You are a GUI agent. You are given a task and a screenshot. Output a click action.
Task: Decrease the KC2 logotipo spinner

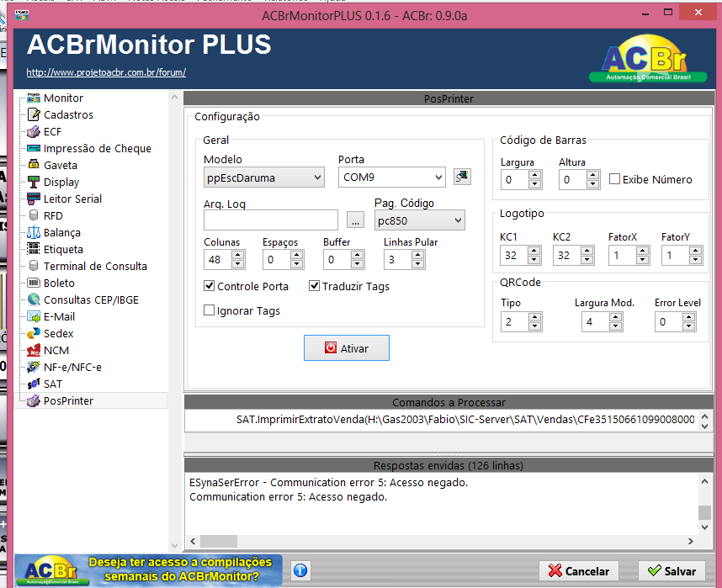coord(587,260)
